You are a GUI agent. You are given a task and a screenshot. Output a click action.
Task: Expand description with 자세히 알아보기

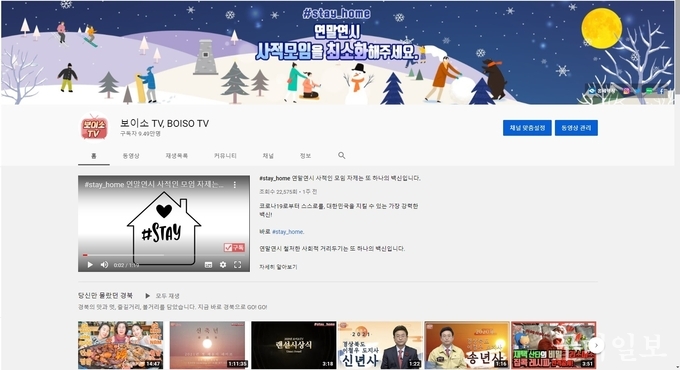pyautogui.click(x=278, y=267)
